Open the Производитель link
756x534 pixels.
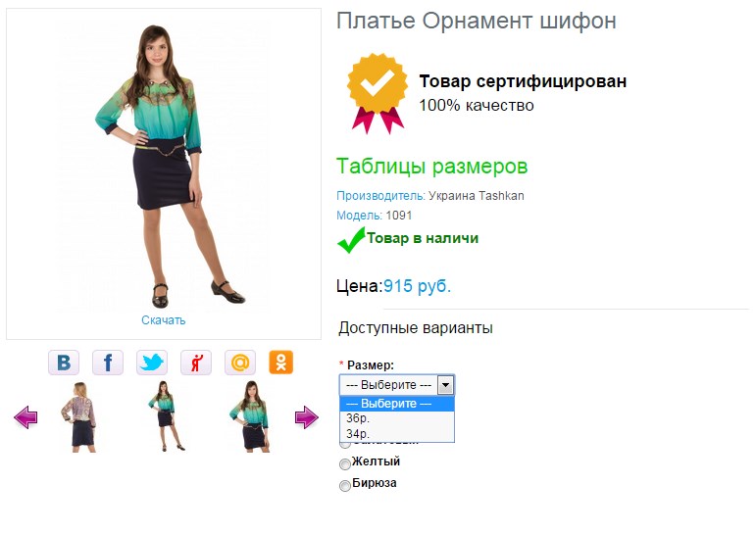(380, 196)
